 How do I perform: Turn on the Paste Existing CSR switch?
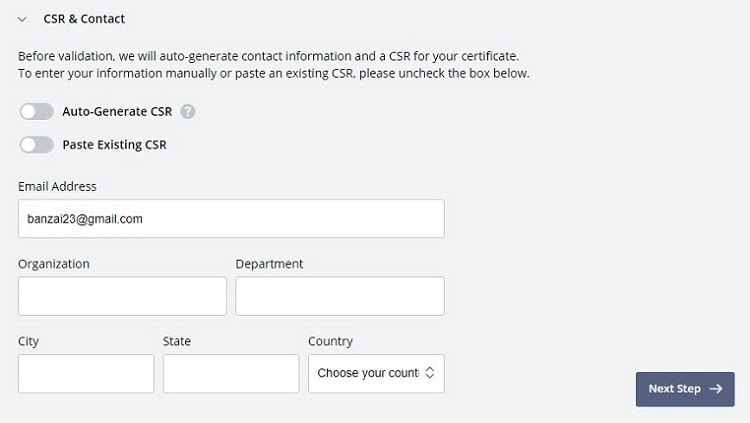[36, 145]
